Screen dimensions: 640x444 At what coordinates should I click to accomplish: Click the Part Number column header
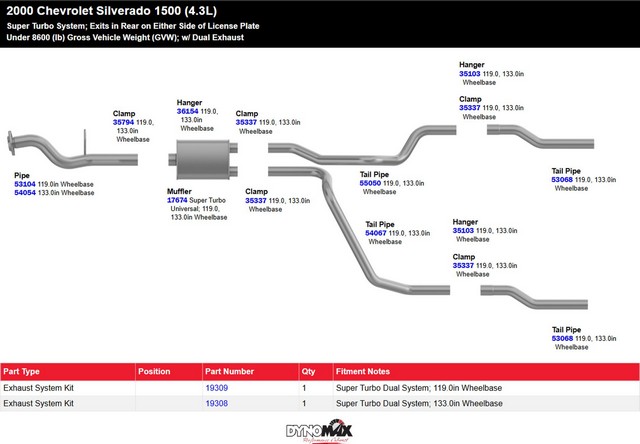230,370
